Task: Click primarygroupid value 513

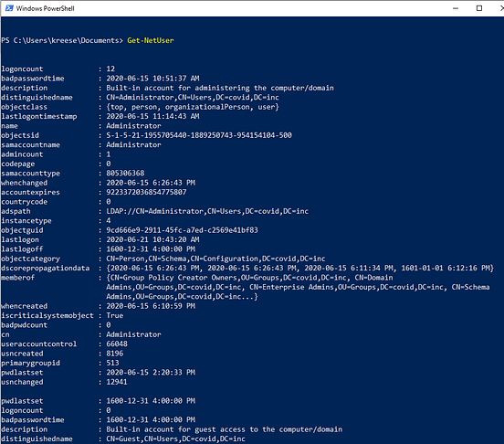Action: pyautogui.click(x=112, y=363)
